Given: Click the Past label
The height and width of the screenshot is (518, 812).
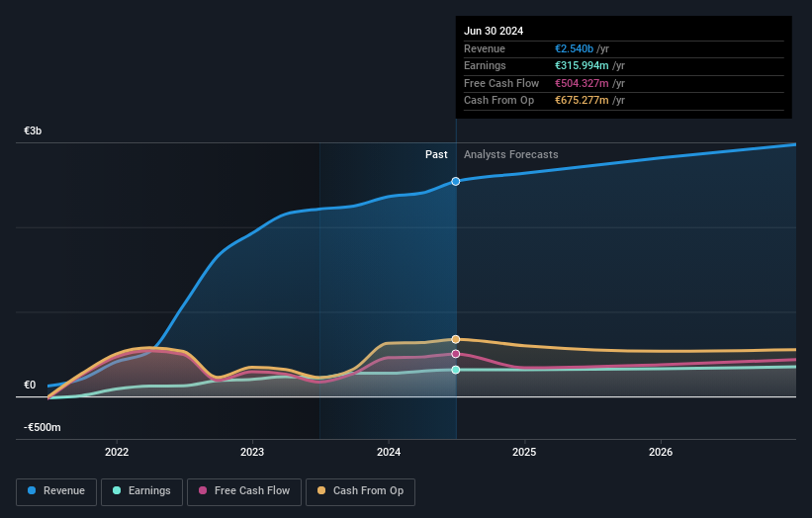Looking at the screenshot, I should click(x=436, y=154).
